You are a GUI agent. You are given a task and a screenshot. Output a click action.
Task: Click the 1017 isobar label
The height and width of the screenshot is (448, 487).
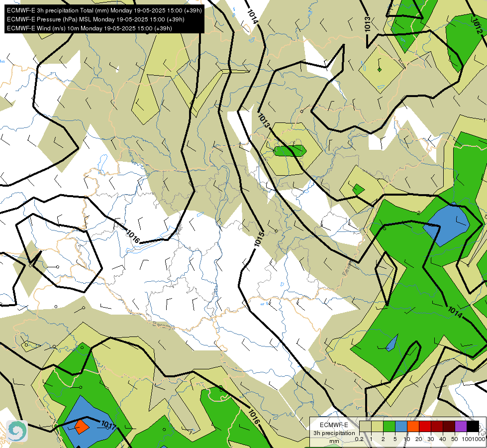click(x=109, y=425)
